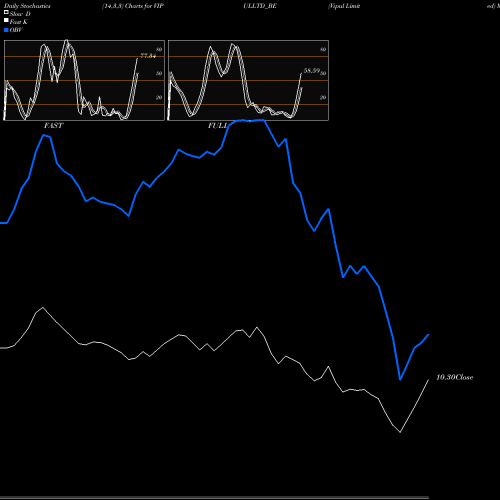Click the 'FAST' chart label

53,126
